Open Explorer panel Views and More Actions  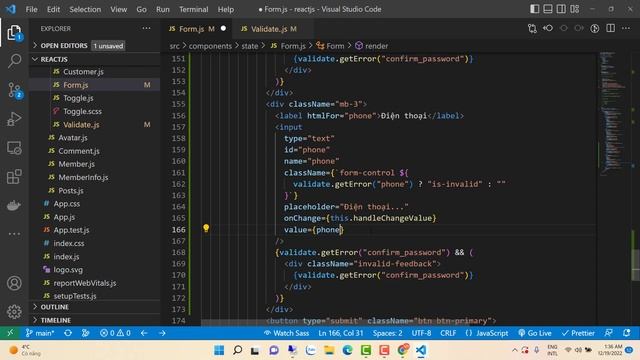[x=146, y=29]
